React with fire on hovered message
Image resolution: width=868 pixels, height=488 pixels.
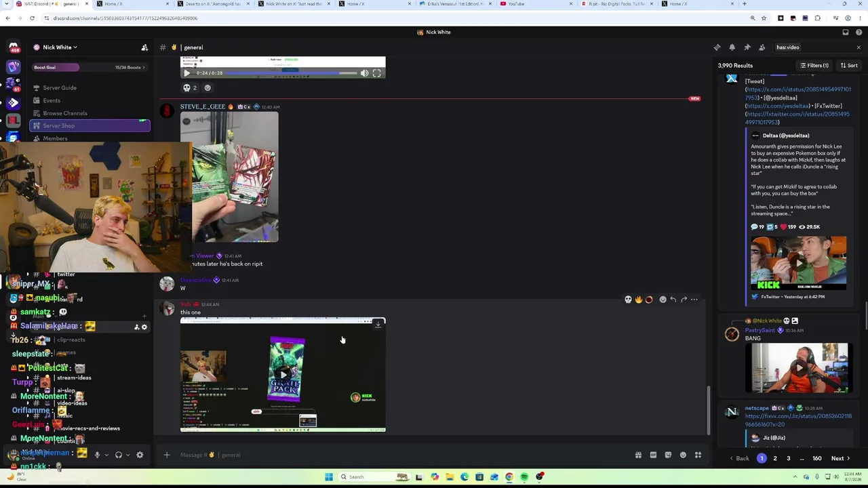coord(638,300)
